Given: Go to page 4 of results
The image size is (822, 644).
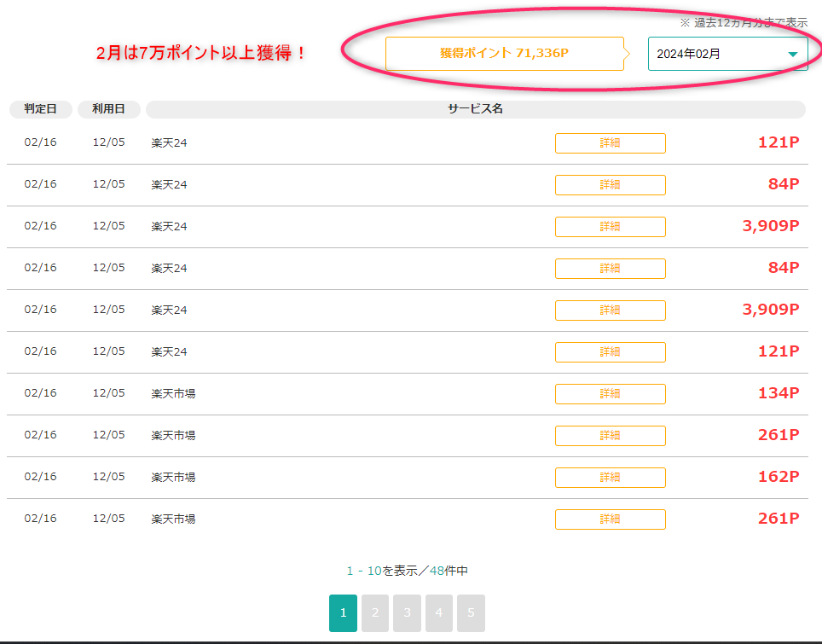Looking at the screenshot, I should click(439, 612).
